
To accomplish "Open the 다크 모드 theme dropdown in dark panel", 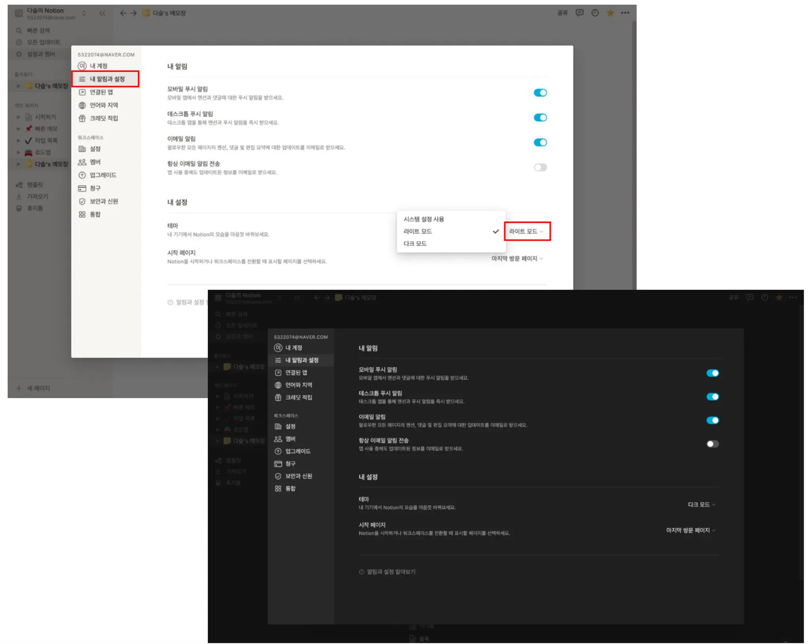I will point(701,504).
